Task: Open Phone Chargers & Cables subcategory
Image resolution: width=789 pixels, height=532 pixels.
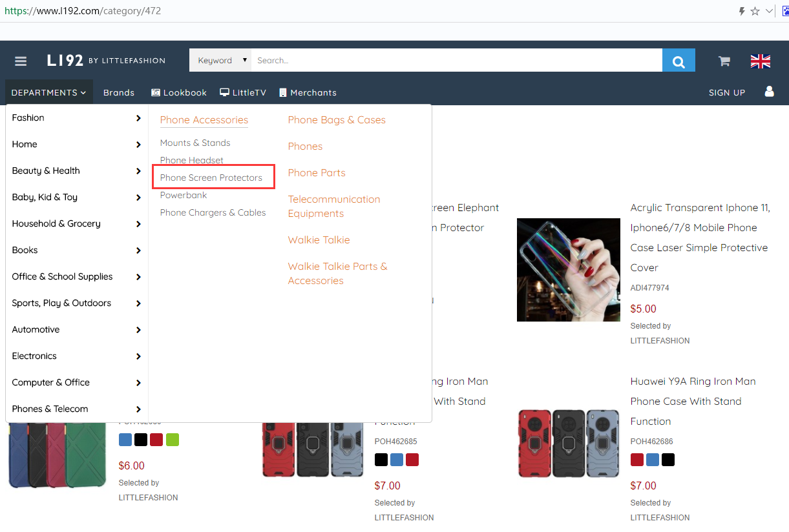Action: pos(213,212)
